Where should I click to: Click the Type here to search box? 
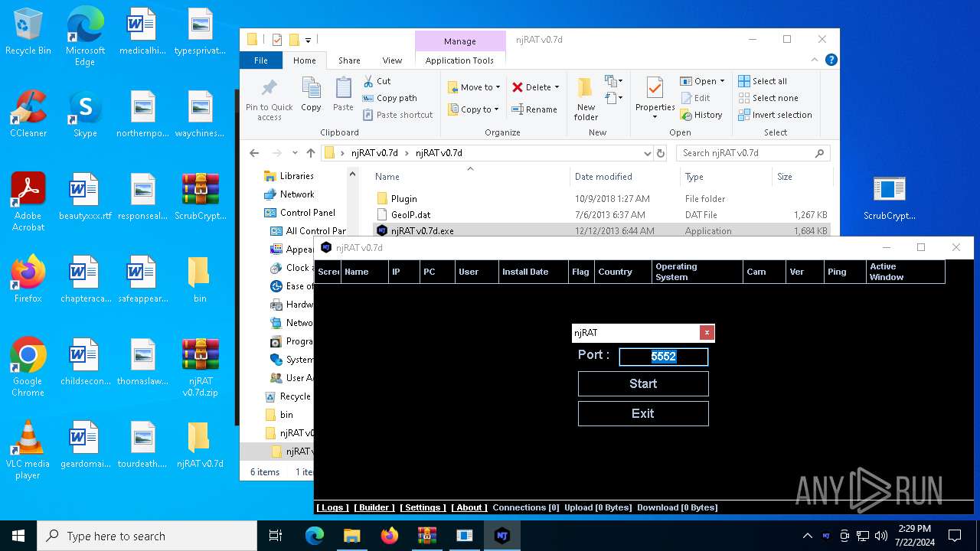(147, 536)
